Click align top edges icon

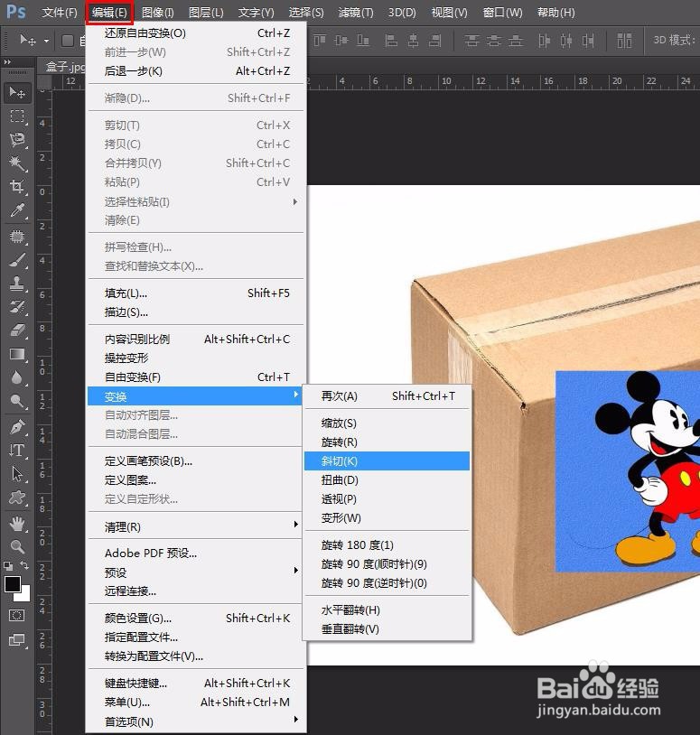point(320,41)
